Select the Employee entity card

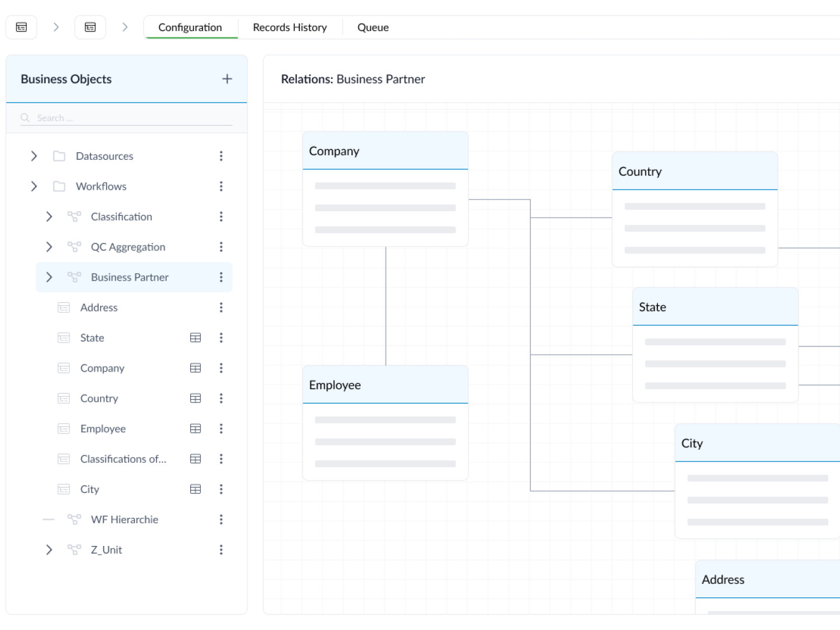tap(386, 423)
